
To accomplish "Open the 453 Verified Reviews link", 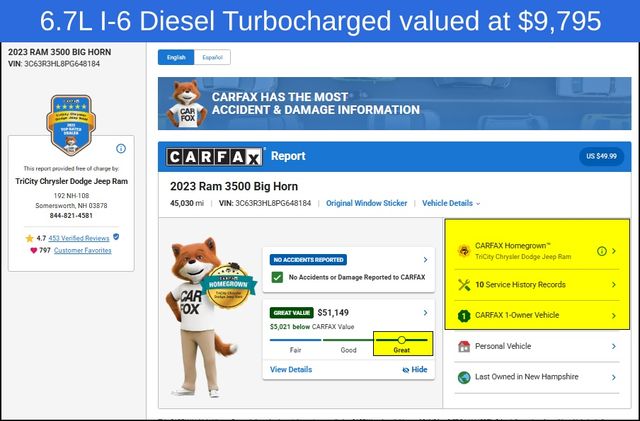I will click(x=79, y=238).
